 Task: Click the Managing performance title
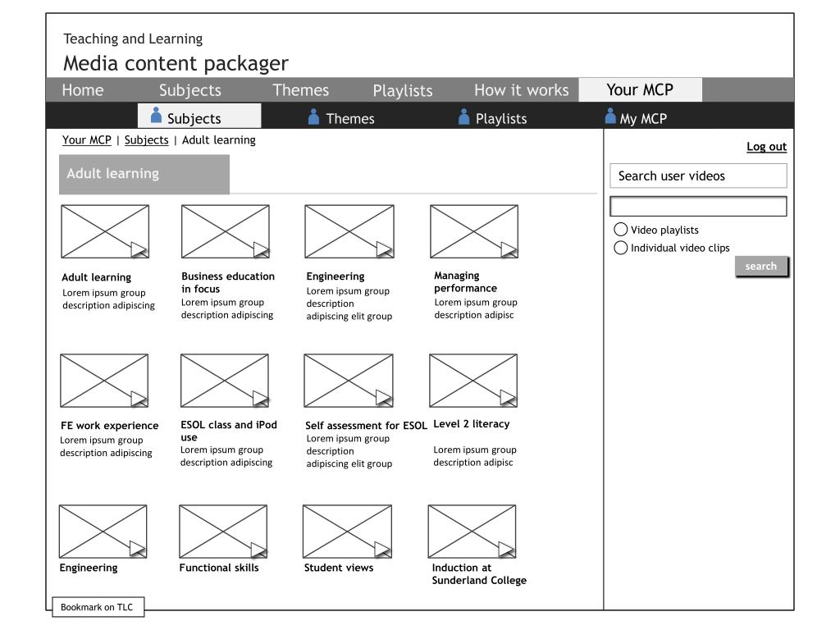[x=466, y=282]
